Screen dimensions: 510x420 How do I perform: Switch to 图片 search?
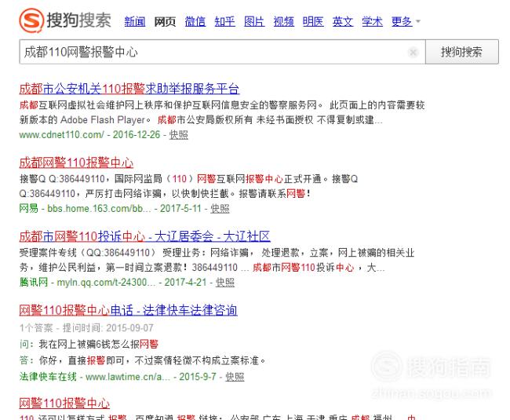(254, 21)
